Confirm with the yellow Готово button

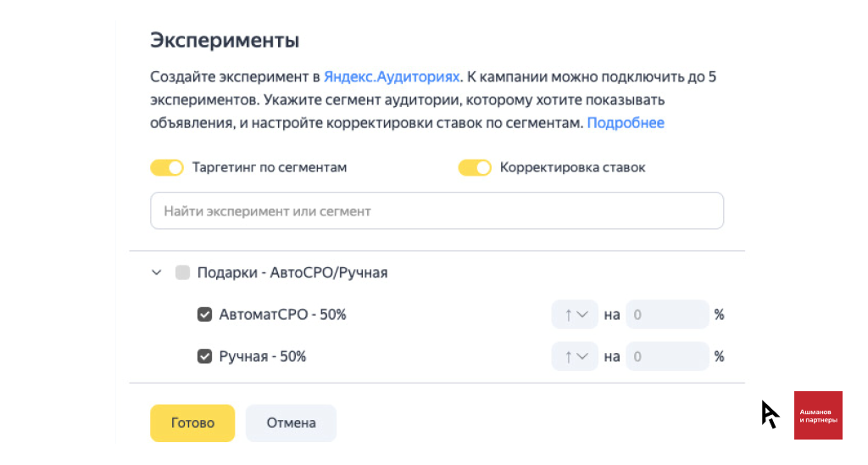click(192, 423)
